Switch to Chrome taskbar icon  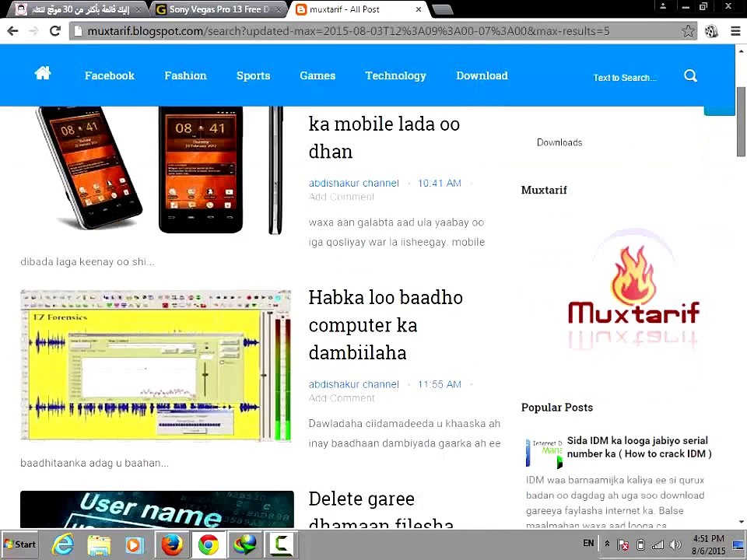click(x=209, y=544)
